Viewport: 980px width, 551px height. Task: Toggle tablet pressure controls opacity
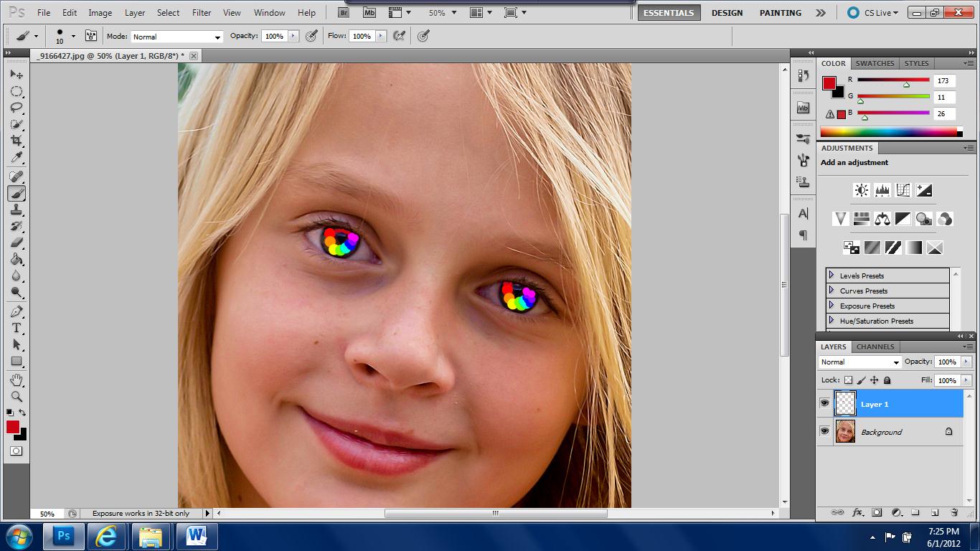tap(311, 36)
